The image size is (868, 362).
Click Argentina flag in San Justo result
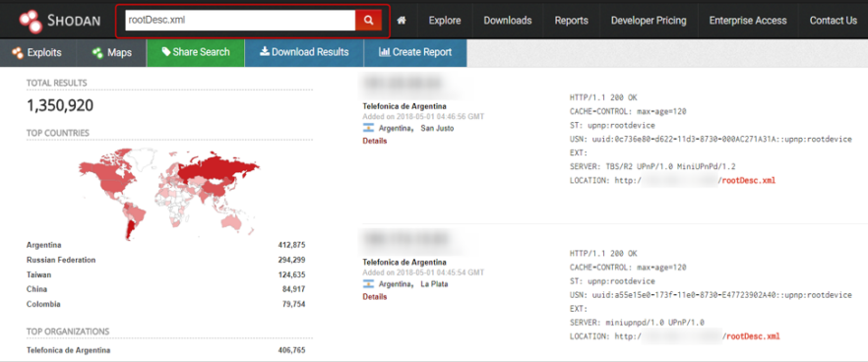pyautogui.click(x=369, y=128)
